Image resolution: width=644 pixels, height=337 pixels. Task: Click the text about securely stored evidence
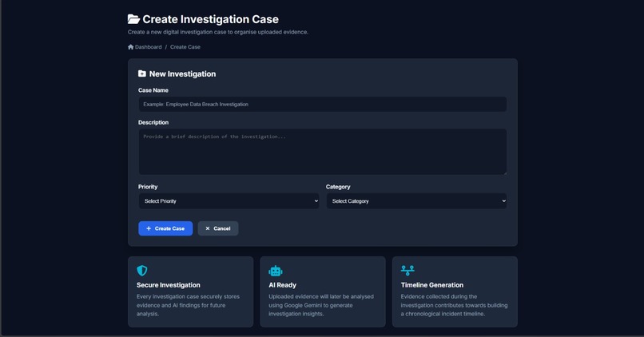point(188,305)
